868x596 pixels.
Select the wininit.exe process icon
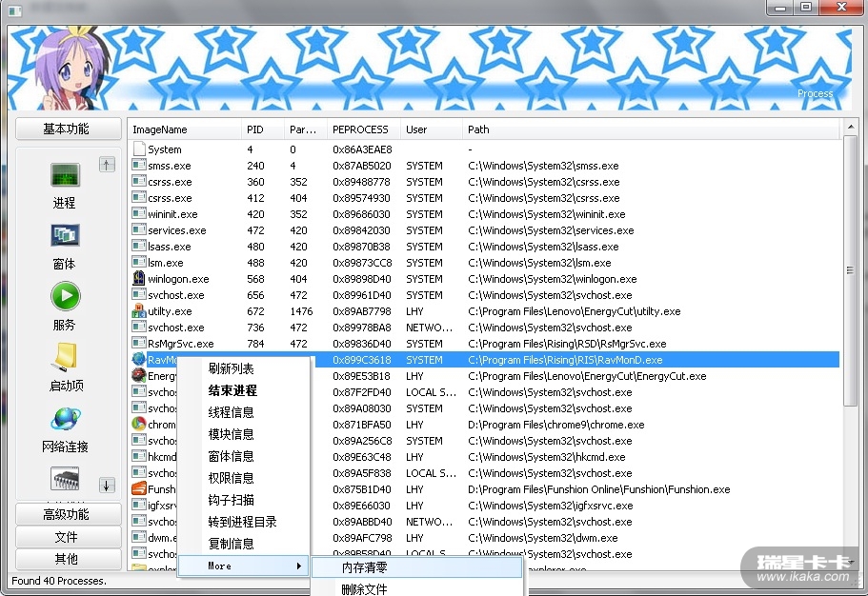[139, 213]
